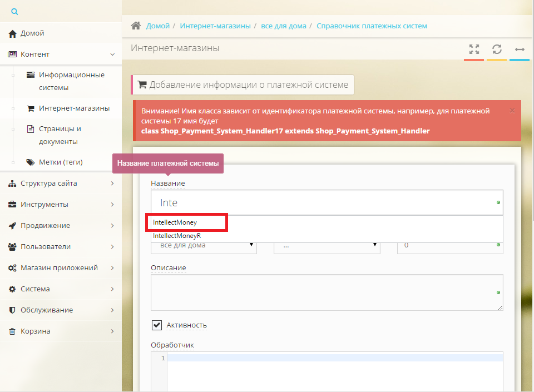Click the fullscreen expand icon
The width and height of the screenshot is (534, 392).
(x=474, y=49)
